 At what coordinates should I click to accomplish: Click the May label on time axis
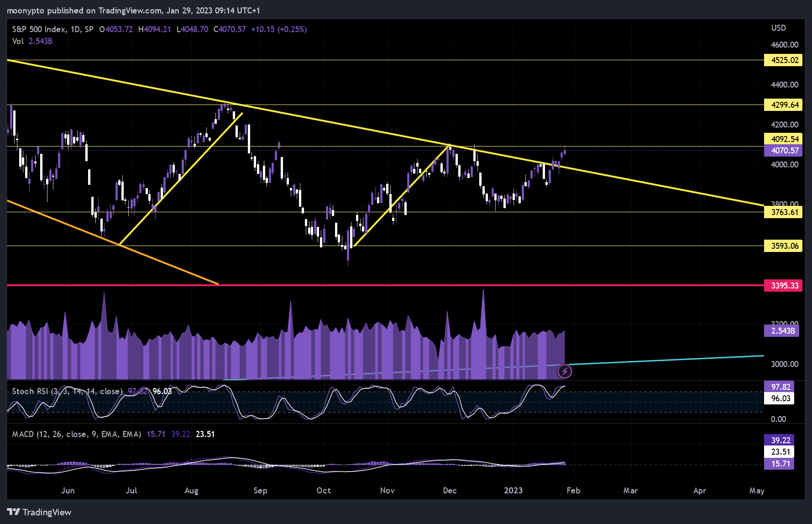coord(757,491)
